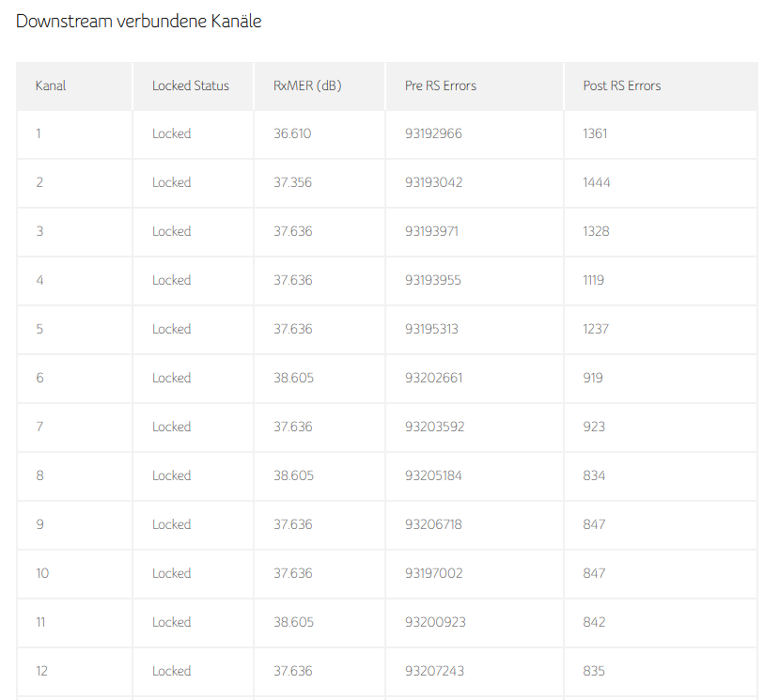Click the Downstream verbundene Kanäle heading
Viewport: 764px width, 700px height.
click(138, 22)
